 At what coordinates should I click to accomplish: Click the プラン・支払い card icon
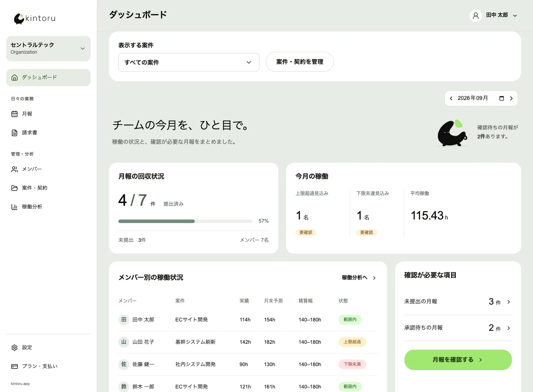point(15,367)
